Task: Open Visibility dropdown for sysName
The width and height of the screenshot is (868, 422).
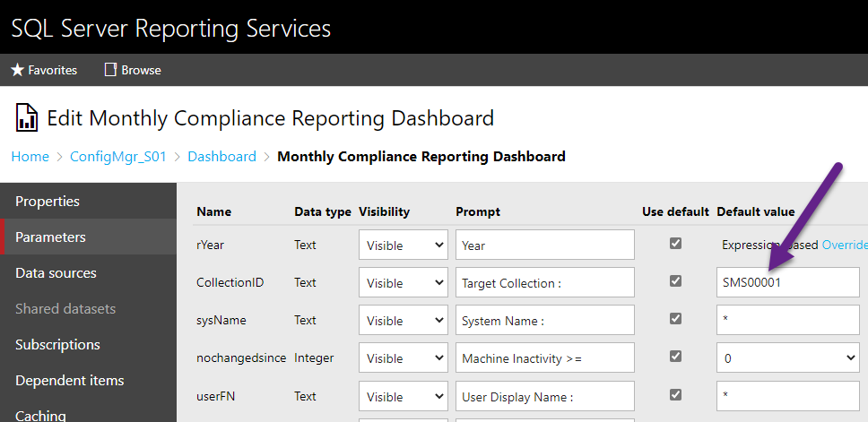Action: [x=404, y=320]
